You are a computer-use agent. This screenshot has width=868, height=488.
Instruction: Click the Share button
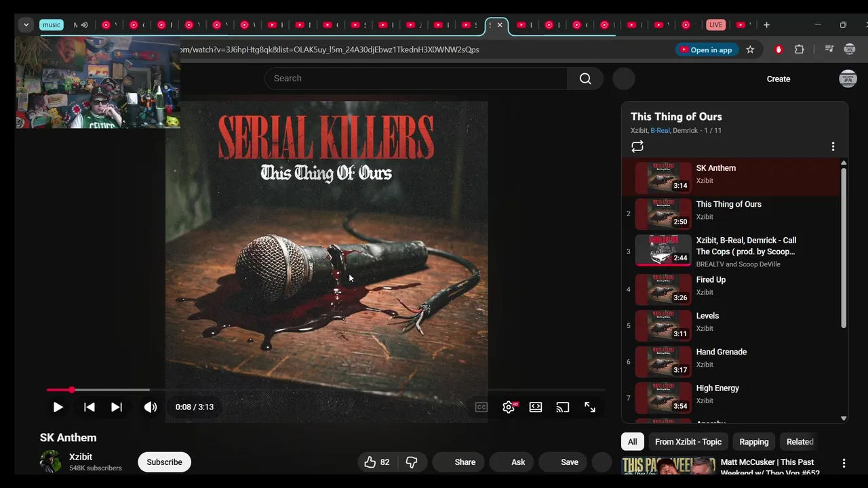click(457, 462)
